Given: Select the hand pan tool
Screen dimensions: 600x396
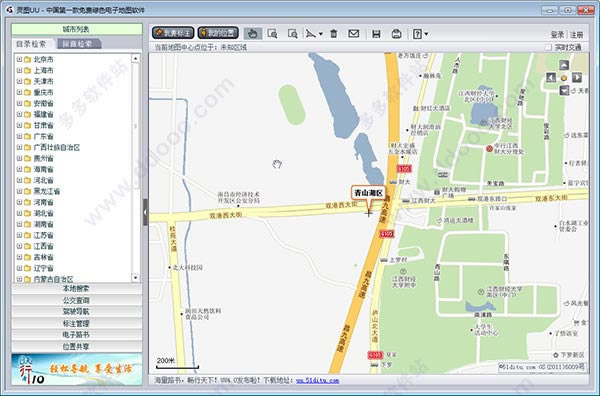Looking at the screenshot, I should pyautogui.click(x=252, y=34).
